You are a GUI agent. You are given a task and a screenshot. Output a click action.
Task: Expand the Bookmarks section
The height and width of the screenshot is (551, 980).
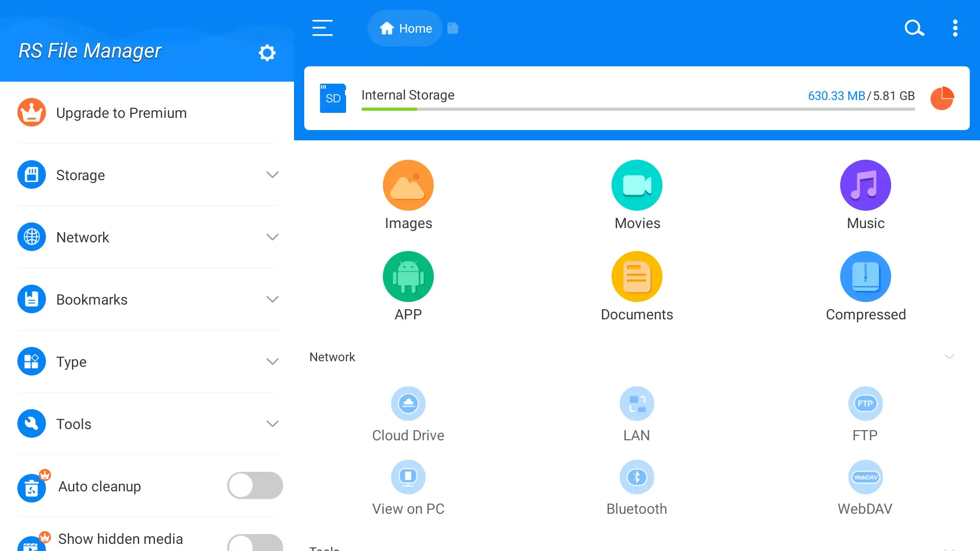[x=273, y=299]
